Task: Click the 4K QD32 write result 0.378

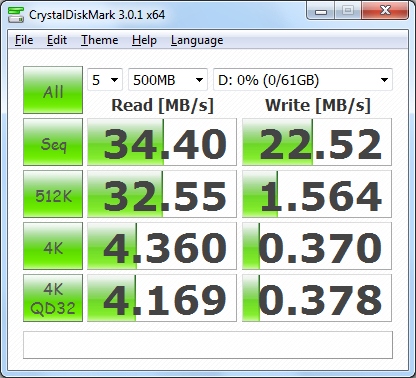Action: [317, 298]
